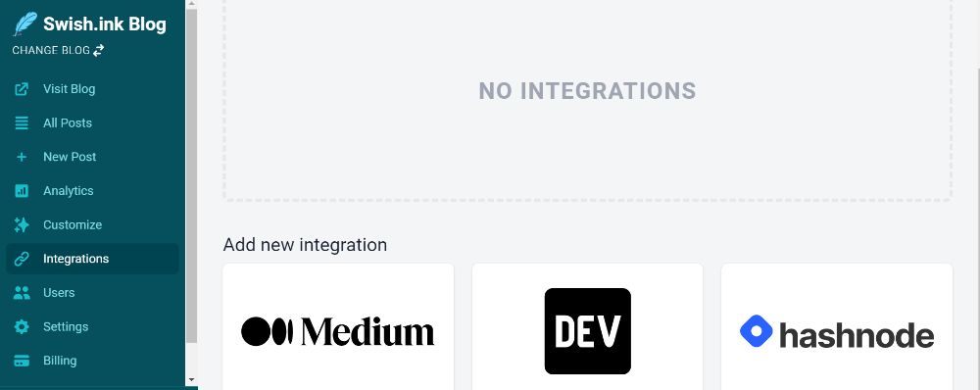
Task: Click the Swish.ink feather logo icon
Action: tap(25, 24)
